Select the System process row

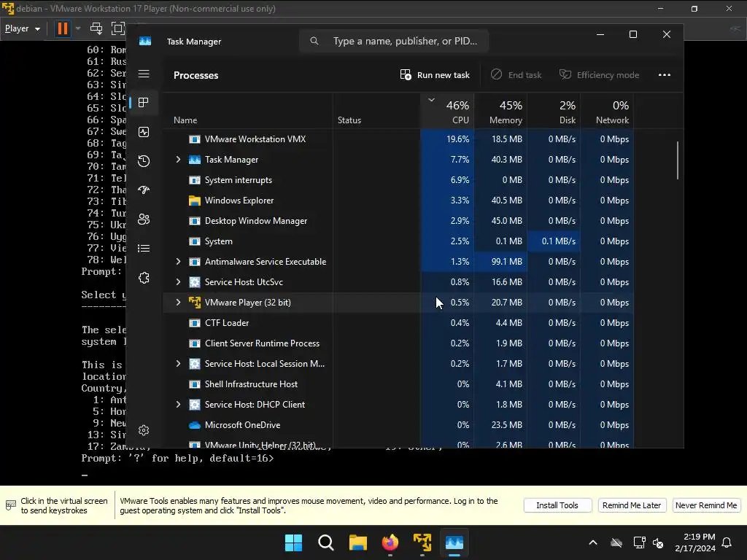tap(398, 241)
